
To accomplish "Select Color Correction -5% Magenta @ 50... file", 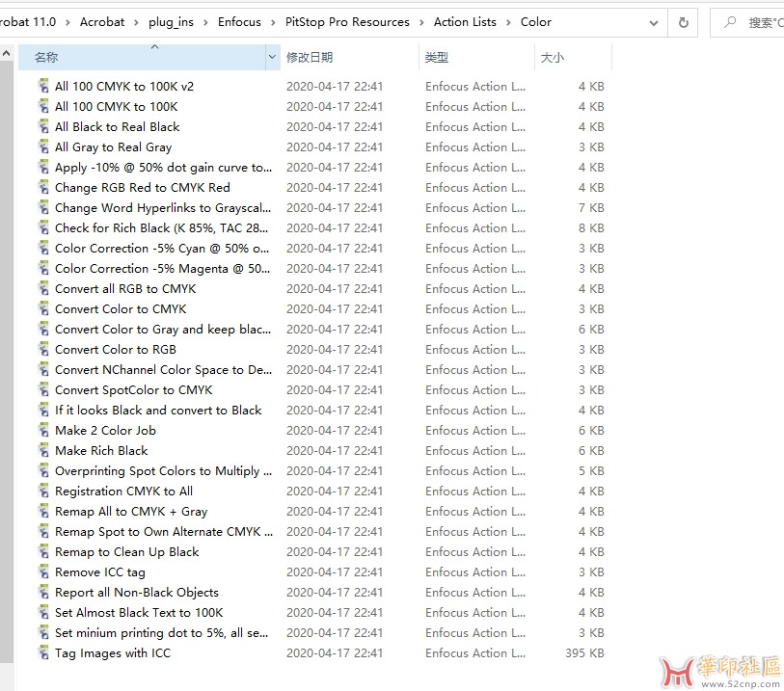I will [x=163, y=268].
